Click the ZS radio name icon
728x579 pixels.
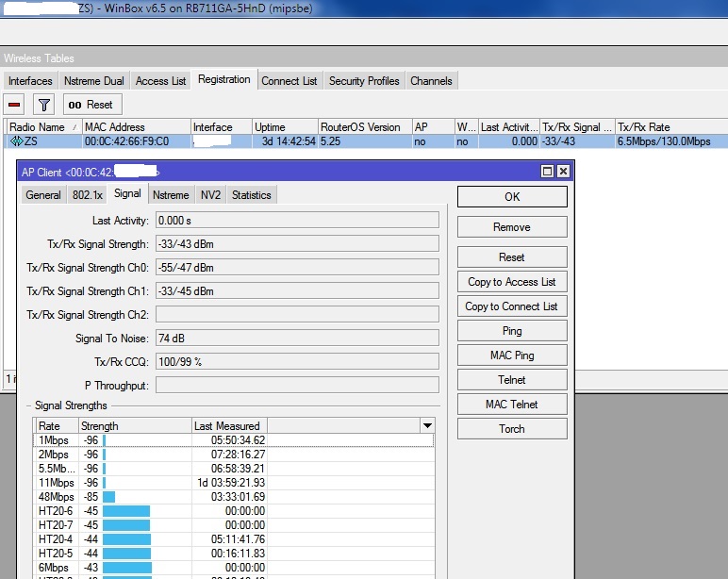click(x=17, y=141)
